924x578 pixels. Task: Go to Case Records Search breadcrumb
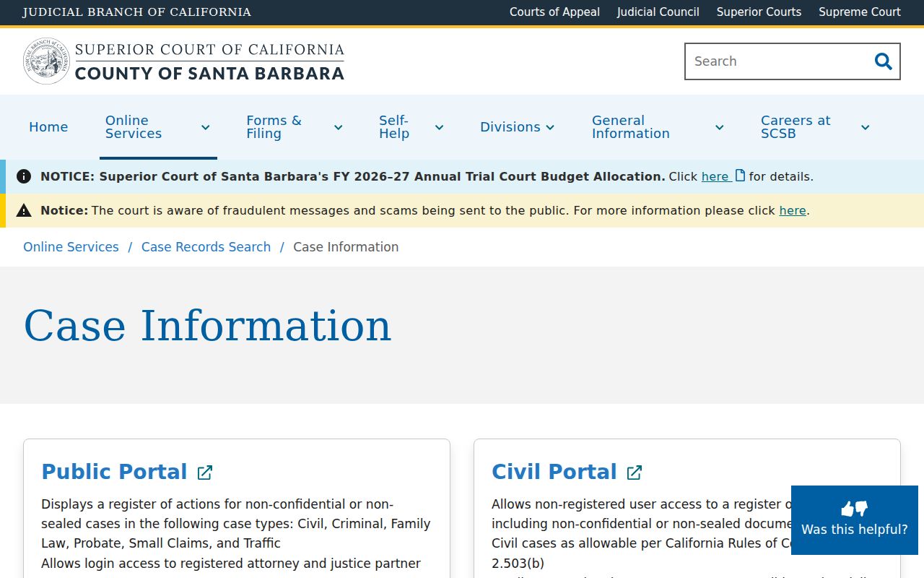pos(206,247)
